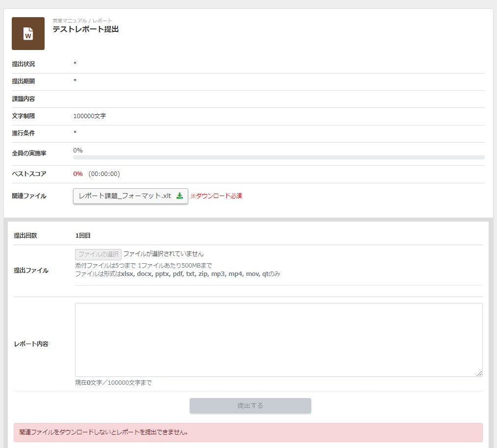Click the ファイルの選択 file chooser button
Screen dimensions: 497x448
tap(98, 254)
